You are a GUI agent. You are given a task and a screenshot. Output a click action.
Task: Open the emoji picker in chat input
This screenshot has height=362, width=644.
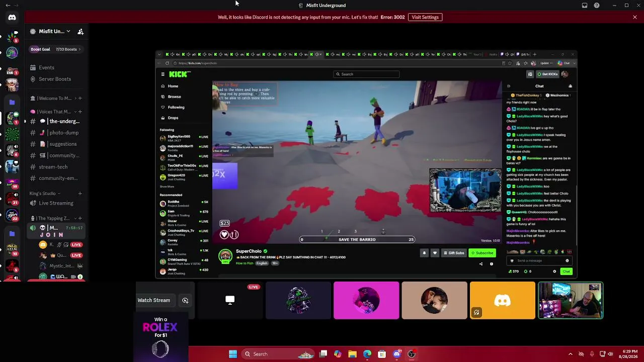click(567, 261)
